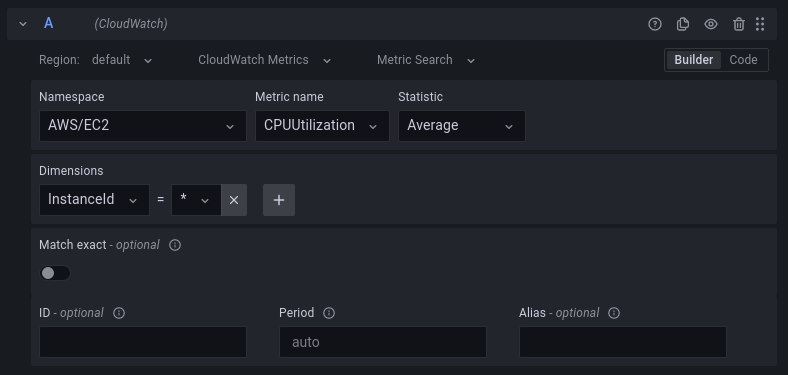The image size is (788, 375).
Task: Open the dimension value asterisk dropdown
Action: [x=196, y=200]
